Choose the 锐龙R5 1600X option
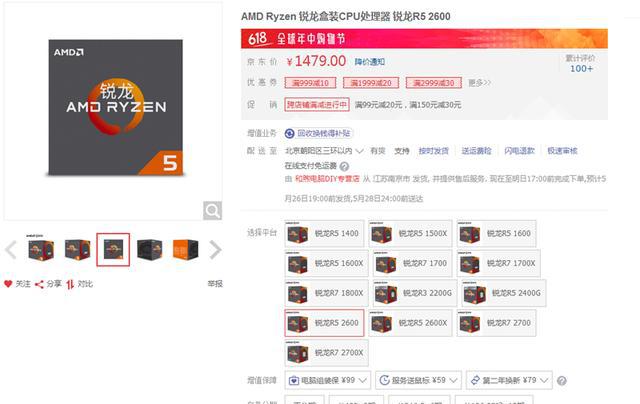640x404 pixels. 327,263
